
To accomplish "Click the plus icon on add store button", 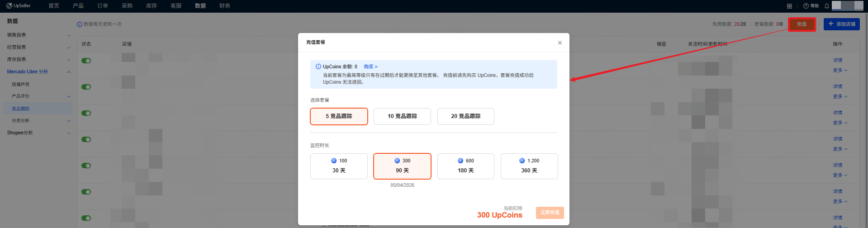I will (x=830, y=24).
